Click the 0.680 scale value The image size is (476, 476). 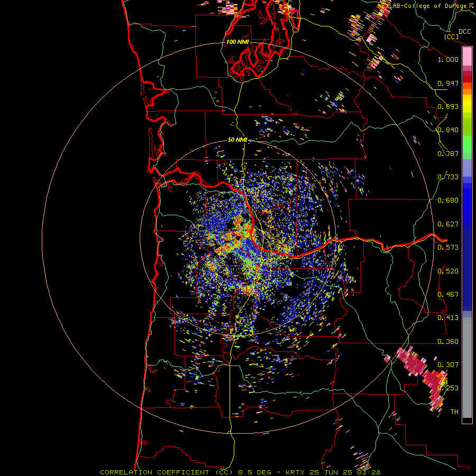pos(448,200)
